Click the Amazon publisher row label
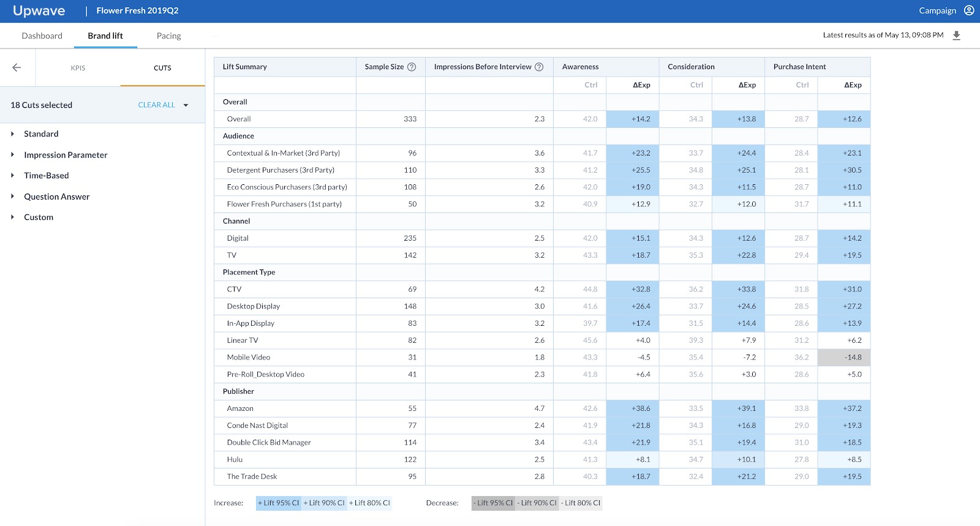The width and height of the screenshot is (980, 526). pos(240,408)
